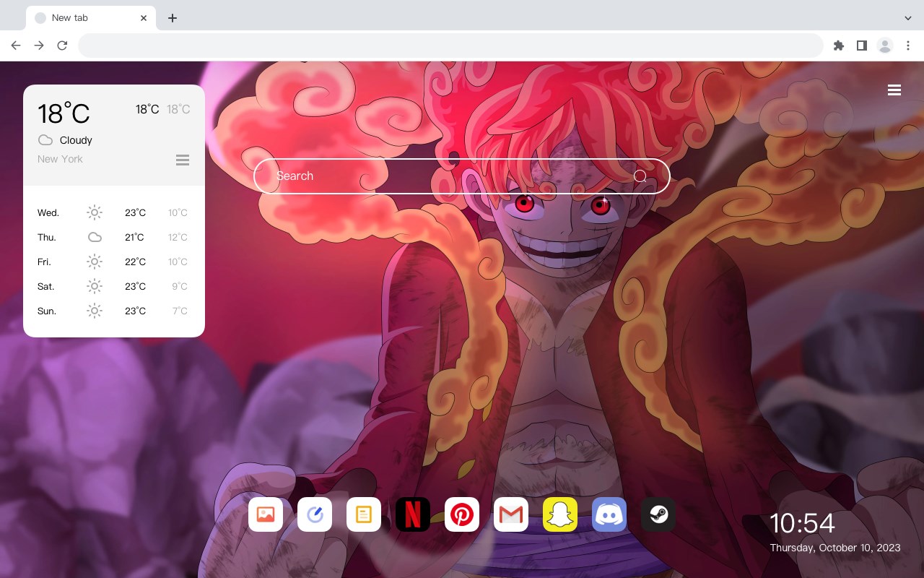The image size is (924, 578).
Task: Select the New tab tab
Action: click(91, 18)
